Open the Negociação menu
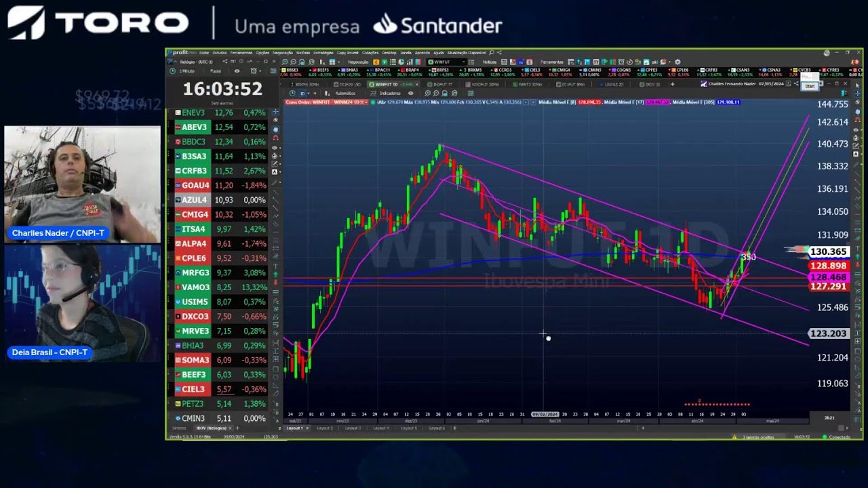The image size is (868, 488). (x=283, y=53)
